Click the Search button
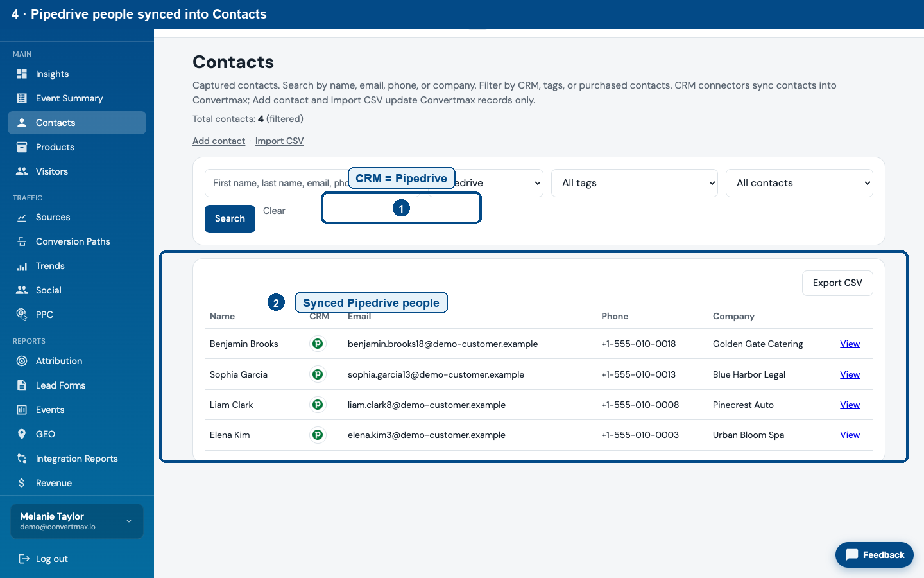 point(230,219)
